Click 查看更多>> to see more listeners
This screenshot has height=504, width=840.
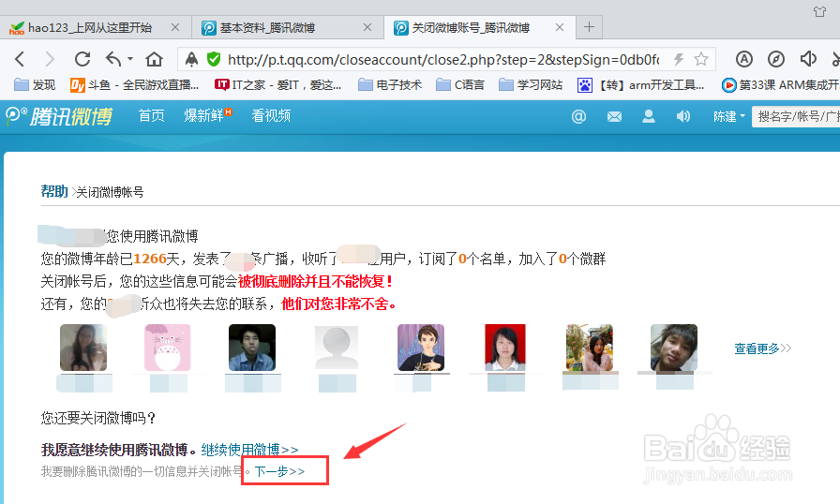tap(763, 348)
